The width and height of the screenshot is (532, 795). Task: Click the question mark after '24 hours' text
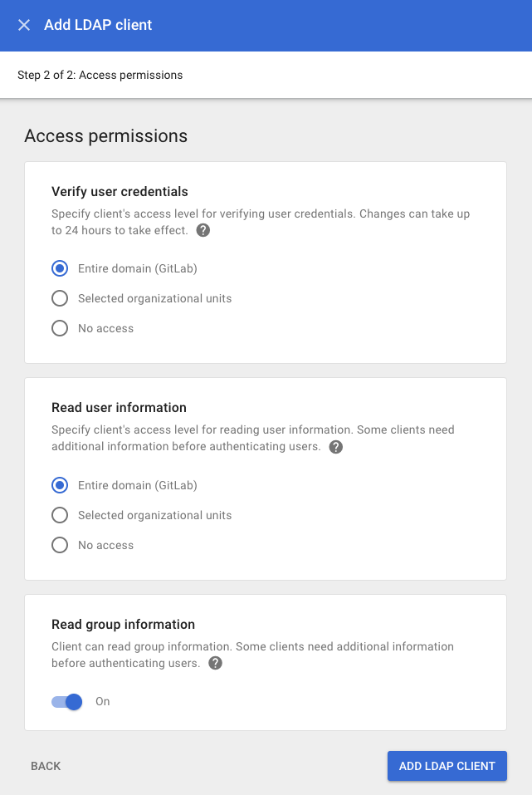(x=202, y=231)
